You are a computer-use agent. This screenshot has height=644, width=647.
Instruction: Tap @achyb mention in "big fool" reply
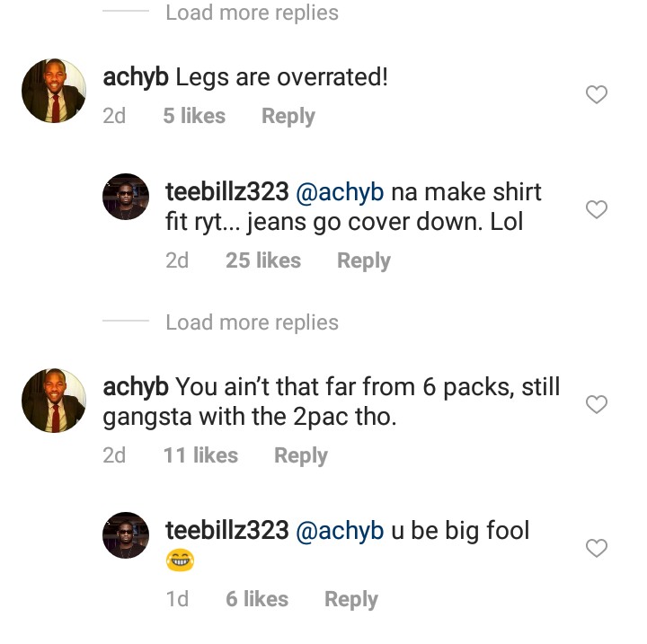click(339, 531)
